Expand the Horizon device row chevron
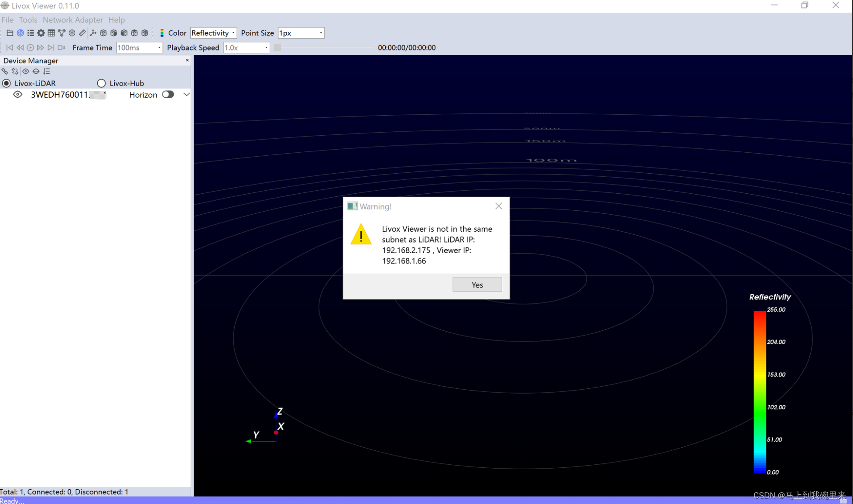Screen dimensions: 853x504 coord(186,94)
